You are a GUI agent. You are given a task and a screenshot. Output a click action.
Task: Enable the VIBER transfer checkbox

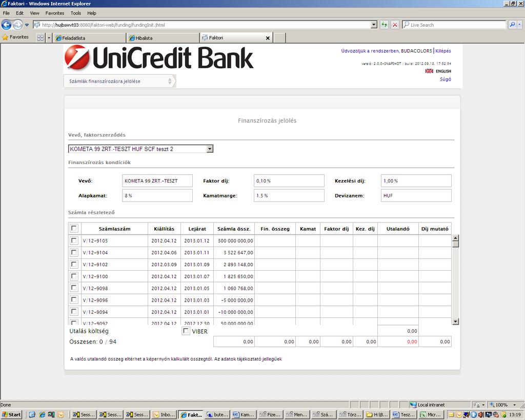(186, 331)
